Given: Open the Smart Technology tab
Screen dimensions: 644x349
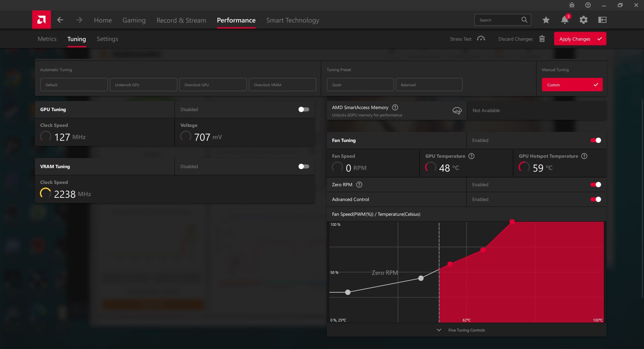Looking at the screenshot, I should pos(293,20).
